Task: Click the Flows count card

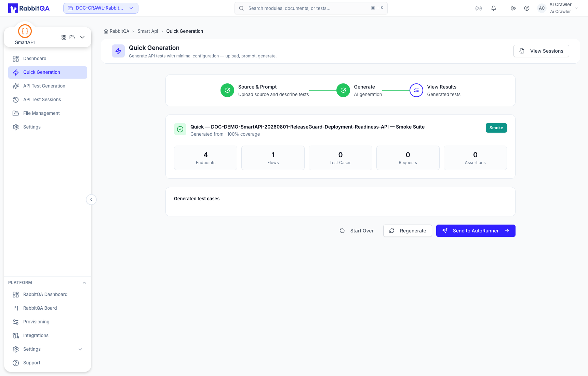Action: (x=273, y=158)
